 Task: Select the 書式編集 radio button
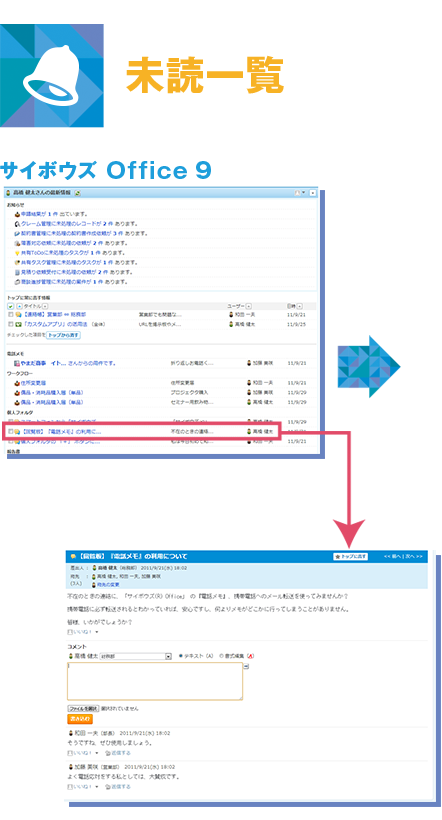(221, 656)
